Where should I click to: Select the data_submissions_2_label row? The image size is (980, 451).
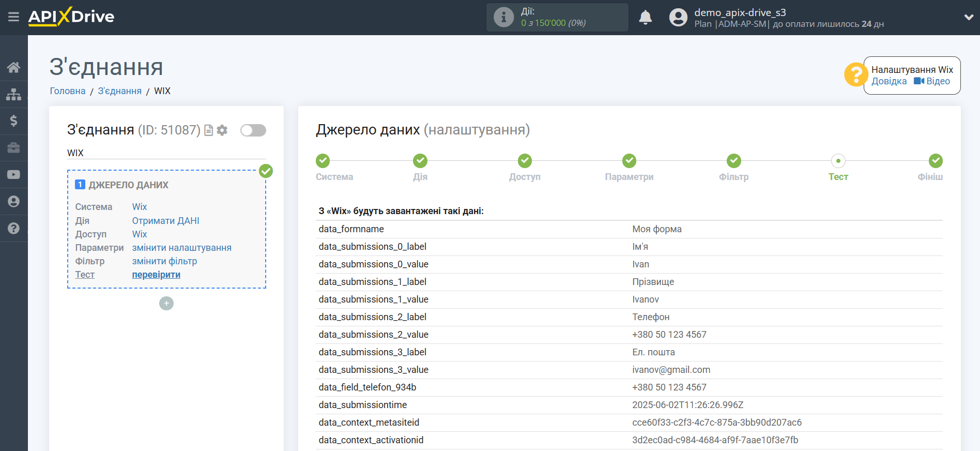[629, 317]
